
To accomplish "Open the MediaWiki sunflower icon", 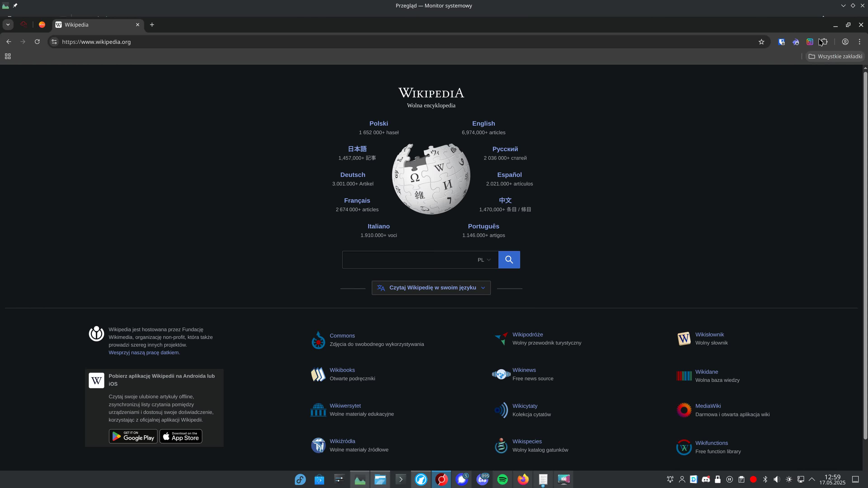I will pyautogui.click(x=684, y=410).
